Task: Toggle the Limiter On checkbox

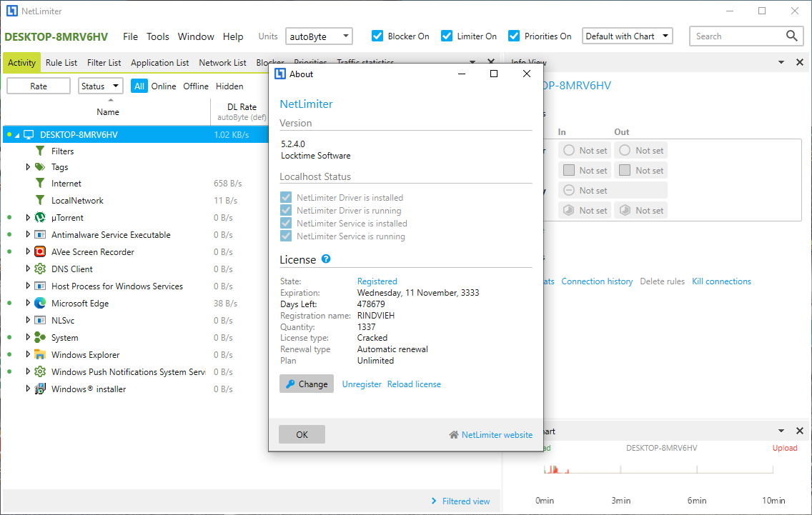Action: coord(447,36)
